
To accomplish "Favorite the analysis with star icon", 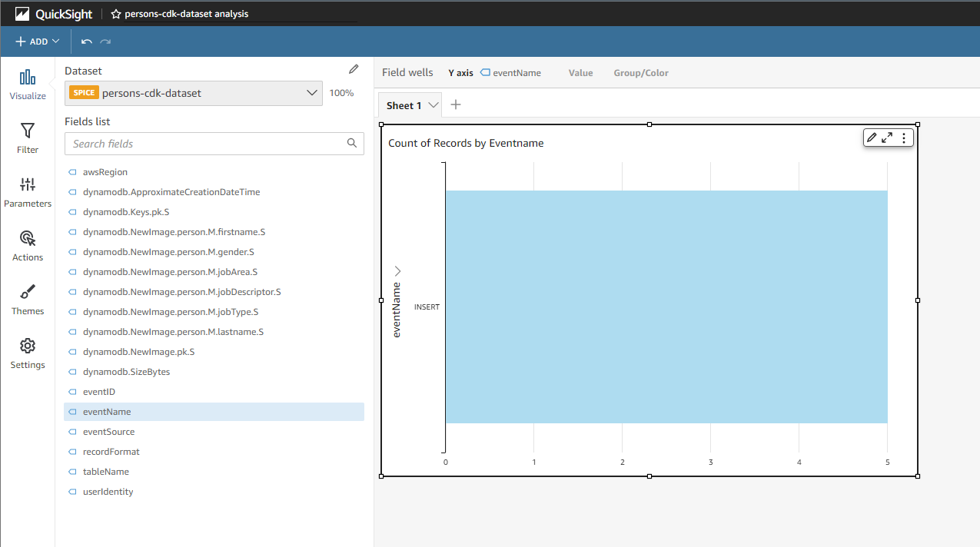I will click(x=116, y=14).
